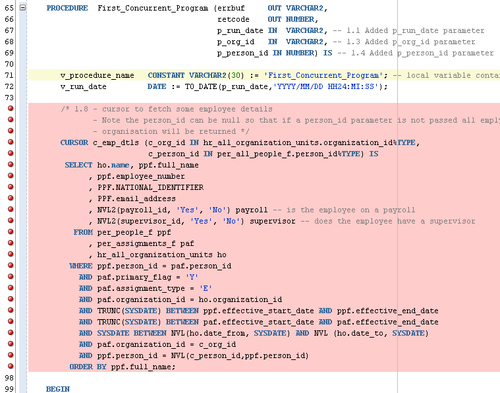The height and width of the screenshot is (393, 500).
Task: Click the comment '-- is the employee on a payroll'
Action: pyautogui.click(x=344, y=210)
